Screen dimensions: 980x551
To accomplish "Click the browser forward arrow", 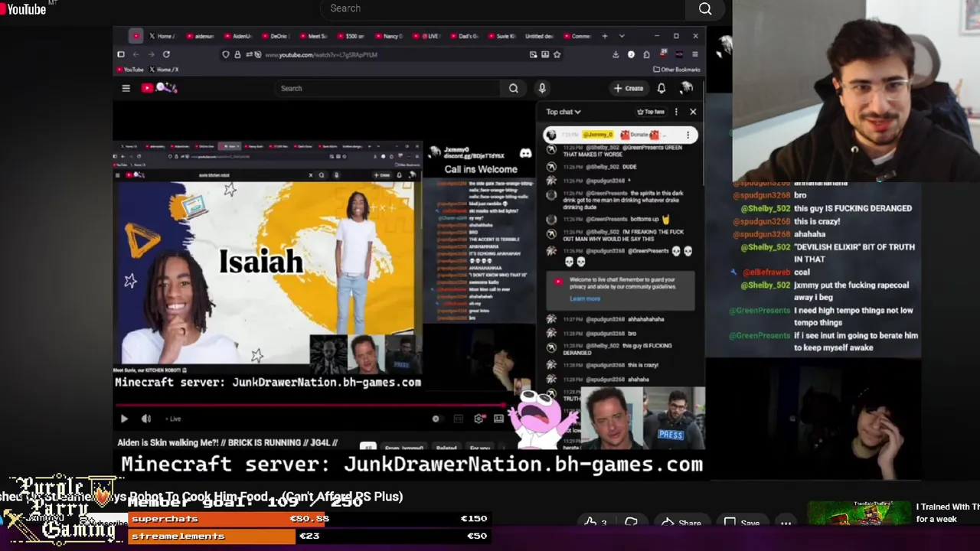I will [x=151, y=54].
